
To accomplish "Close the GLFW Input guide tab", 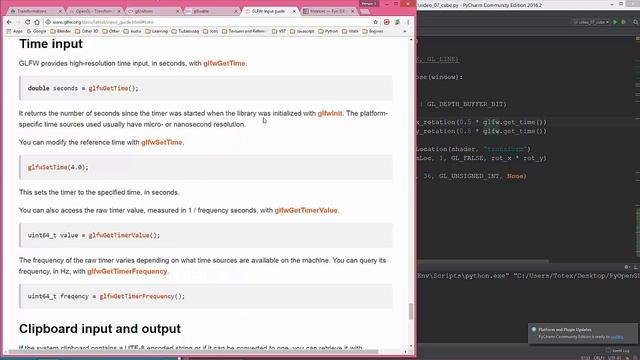I will 294,11.
